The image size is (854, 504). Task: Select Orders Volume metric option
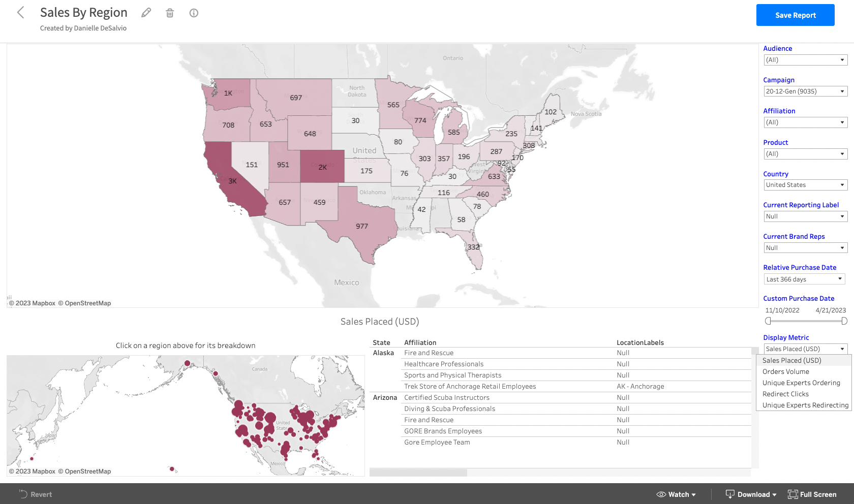[x=785, y=371]
